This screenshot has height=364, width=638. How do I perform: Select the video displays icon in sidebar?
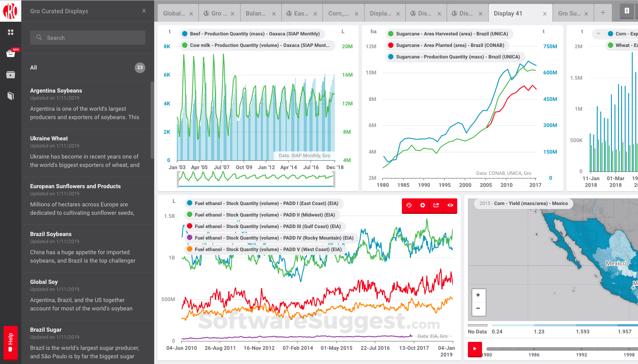(x=10, y=74)
